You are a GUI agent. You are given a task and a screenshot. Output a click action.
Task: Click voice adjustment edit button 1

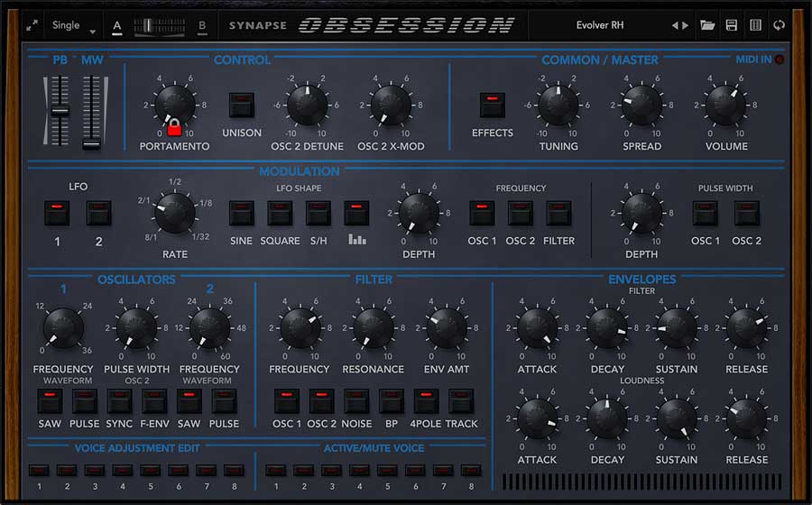click(x=39, y=471)
